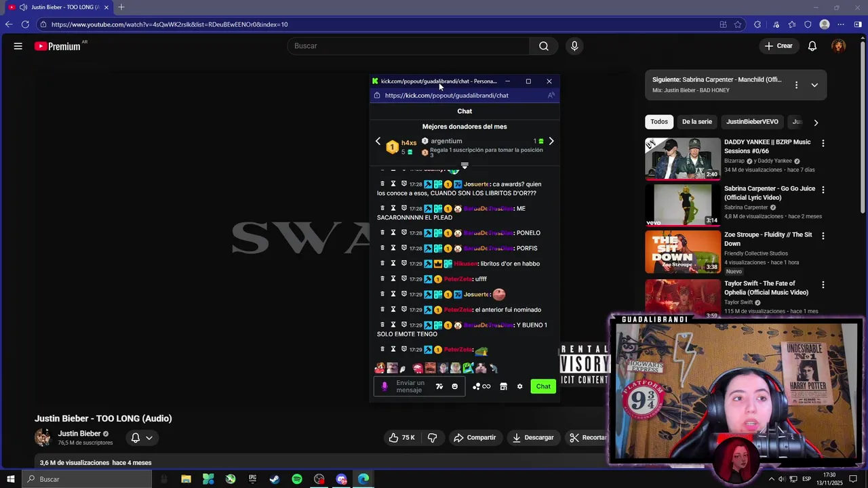Image resolution: width=868 pixels, height=488 pixels.
Task: Click the Crear button on YouTube
Action: point(778,46)
